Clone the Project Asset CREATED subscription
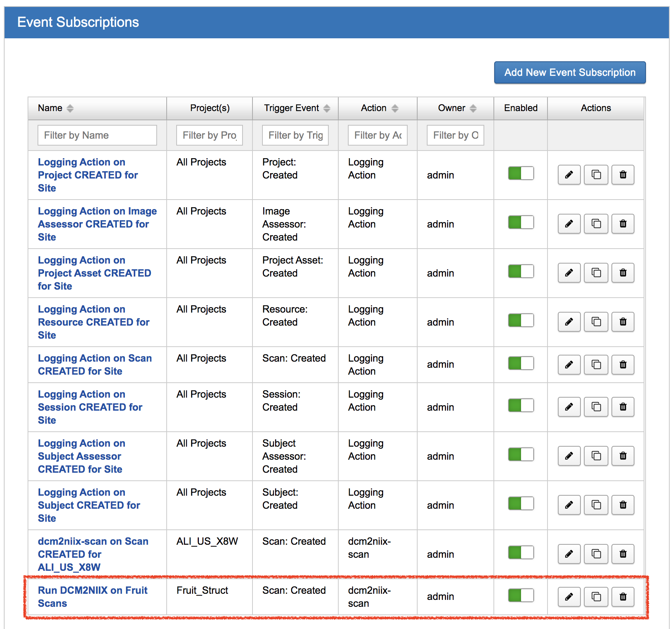This screenshot has width=672, height=629. pyautogui.click(x=596, y=273)
